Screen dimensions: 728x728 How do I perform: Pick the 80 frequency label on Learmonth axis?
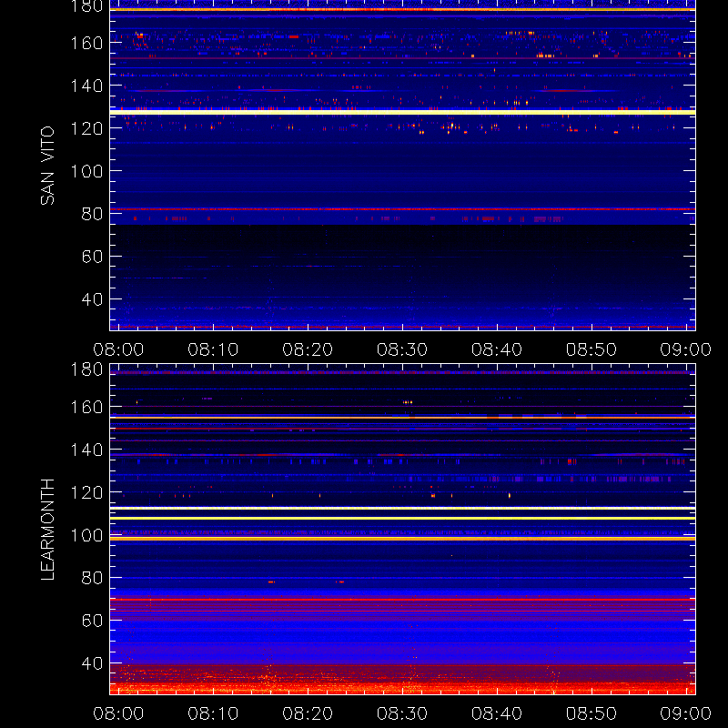coord(92,578)
